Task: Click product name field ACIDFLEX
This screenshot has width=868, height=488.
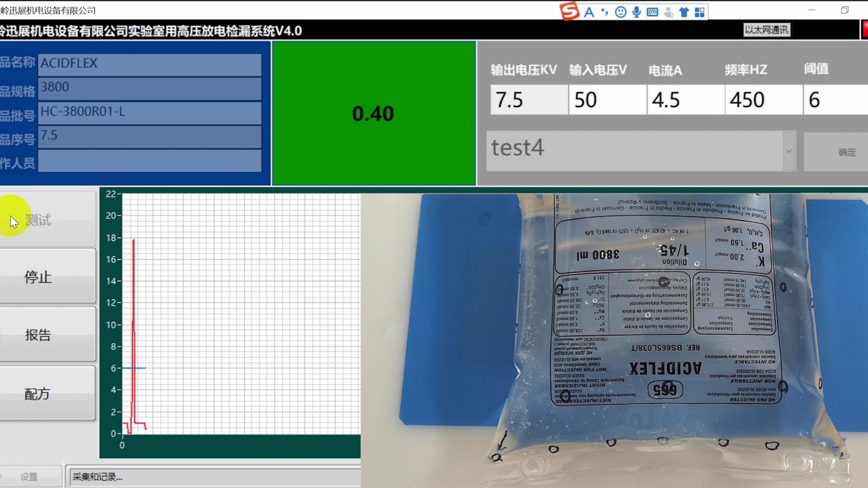Action: pyautogui.click(x=150, y=65)
